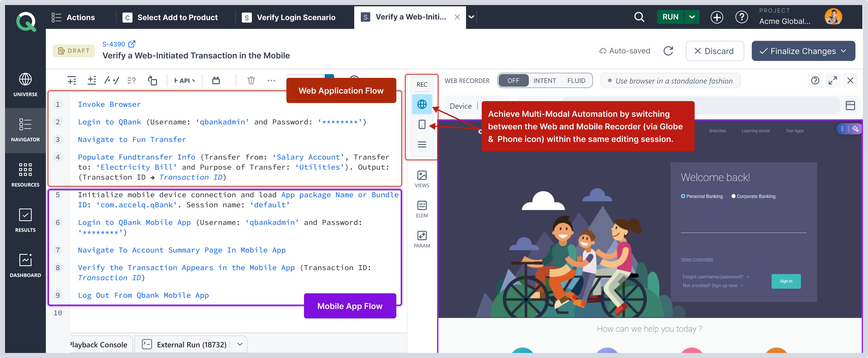Image resolution: width=868 pixels, height=358 pixels.
Task: Switch to Verify Login Scenario tab
Action: tap(289, 17)
